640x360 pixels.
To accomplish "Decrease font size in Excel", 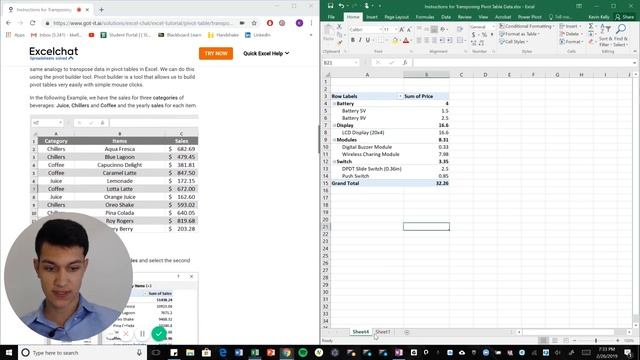I will 409,29.
